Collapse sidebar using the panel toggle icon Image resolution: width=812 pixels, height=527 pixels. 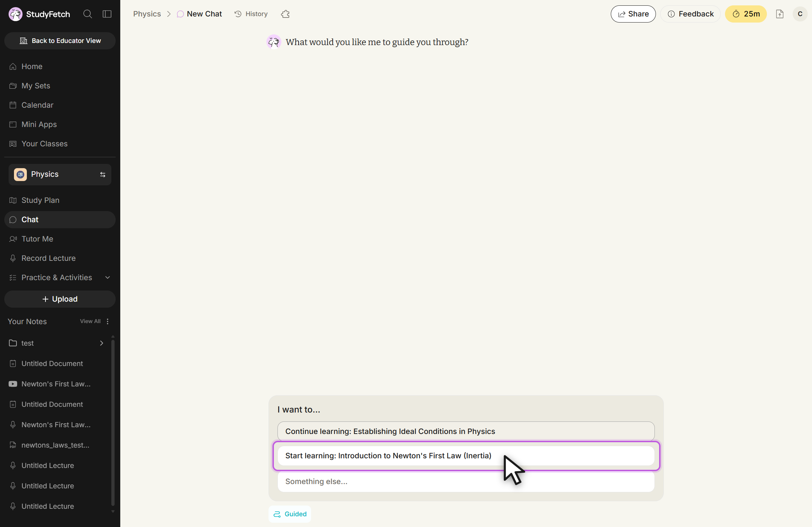click(x=107, y=14)
